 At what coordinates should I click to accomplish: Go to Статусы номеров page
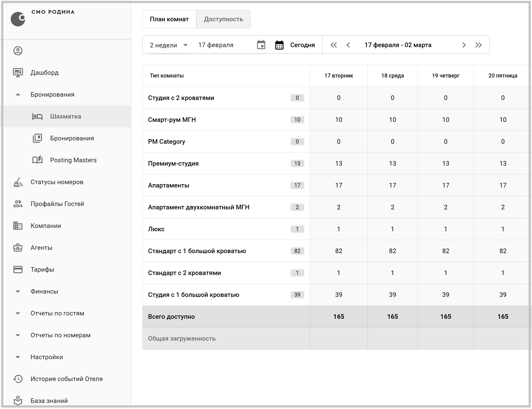57,182
